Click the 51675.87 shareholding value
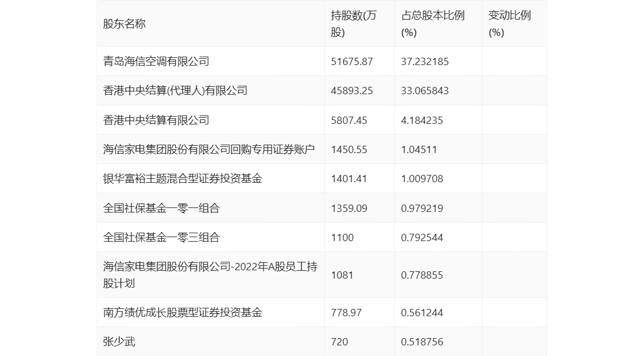 [352, 61]
